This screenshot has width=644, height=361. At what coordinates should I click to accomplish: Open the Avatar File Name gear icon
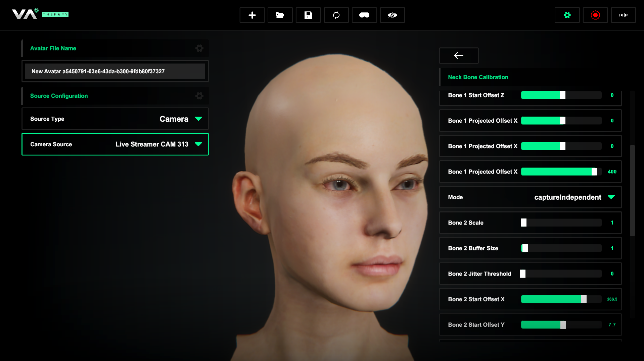(x=199, y=48)
